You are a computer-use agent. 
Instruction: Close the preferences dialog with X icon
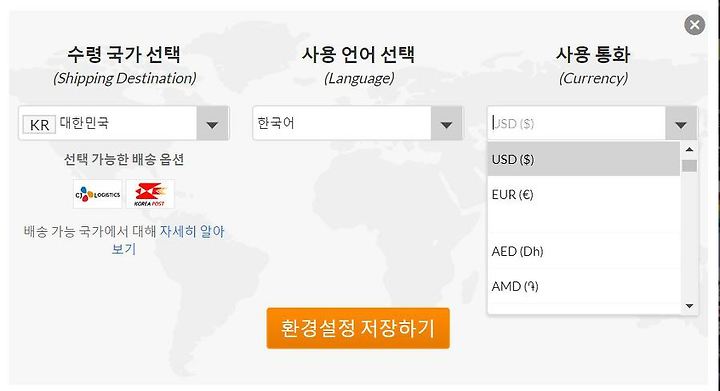coord(694,25)
